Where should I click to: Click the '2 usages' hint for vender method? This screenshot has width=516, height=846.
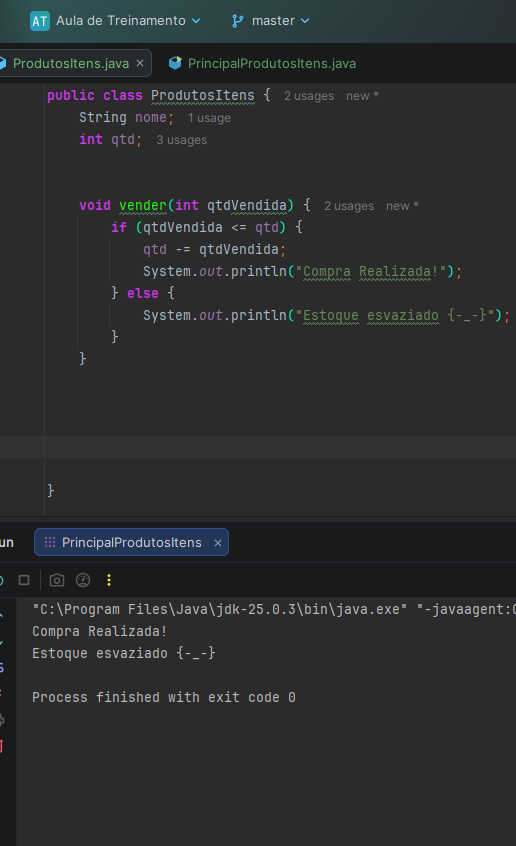click(x=349, y=206)
